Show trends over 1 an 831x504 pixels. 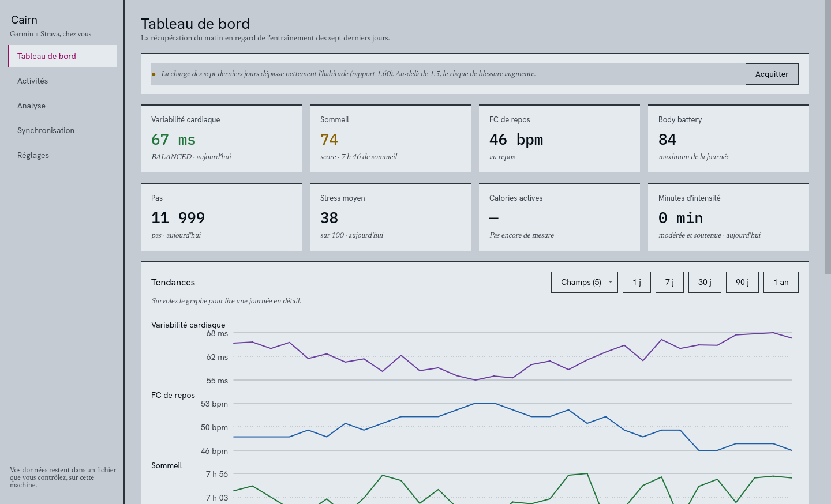click(x=781, y=282)
